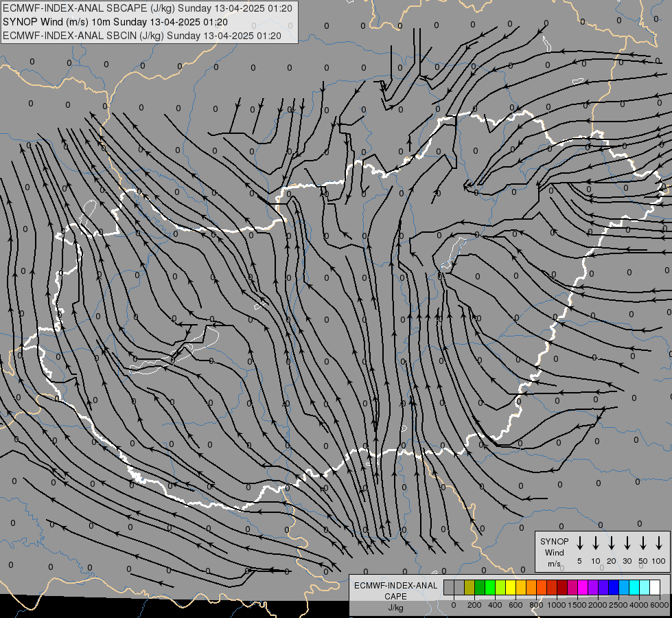The height and width of the screenshot is (618, 672).
Task: Select the pale cyan CAPE swatch after 4000
Action: click(645, 587)
